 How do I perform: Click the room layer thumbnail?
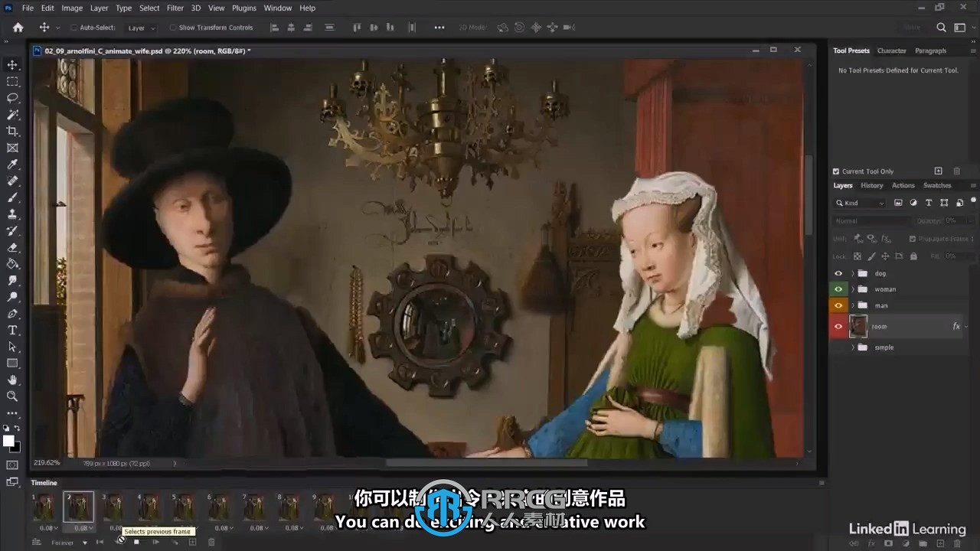858,327
